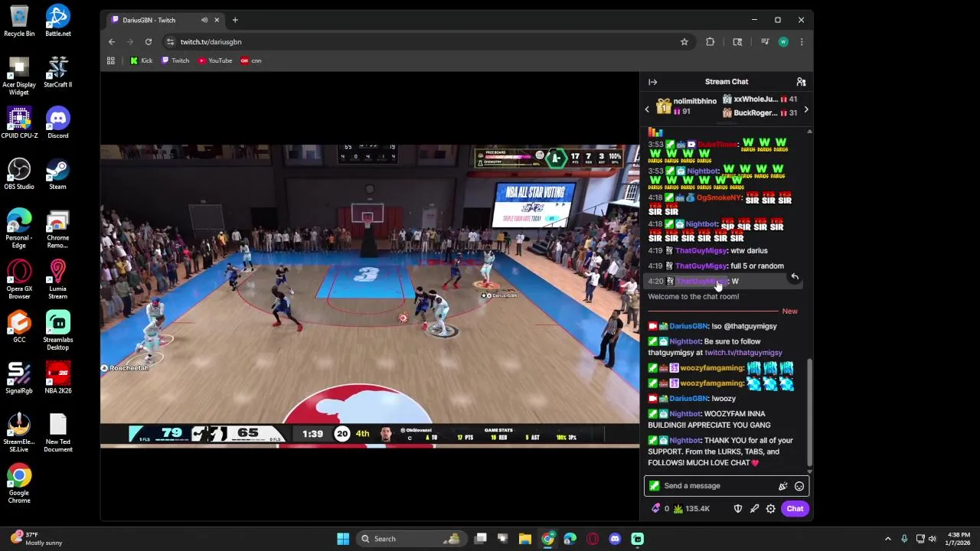The width and height of the screenshot is (980, 551).
Task: Open the YouTube bookmark
Action: coord(215,60)
